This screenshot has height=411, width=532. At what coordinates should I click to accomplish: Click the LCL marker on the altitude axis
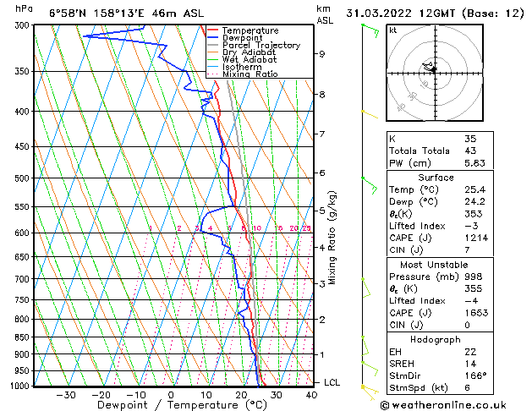coord(332,382)
